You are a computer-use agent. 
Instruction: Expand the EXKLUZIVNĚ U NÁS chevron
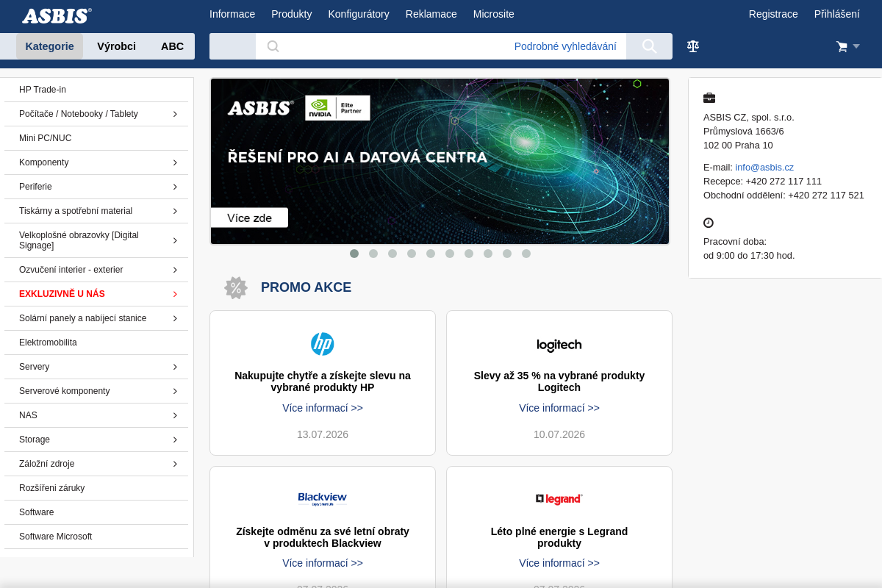175,294
